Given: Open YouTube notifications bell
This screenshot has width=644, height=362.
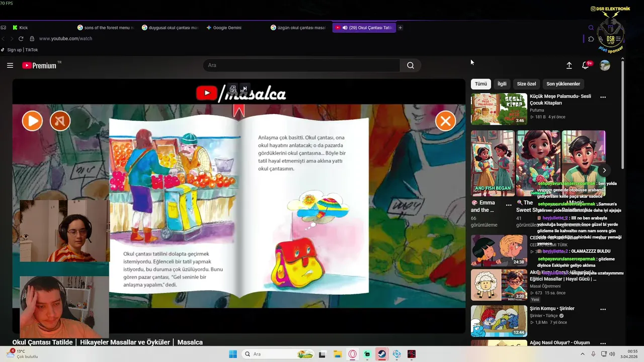Looking at the screenshot, I should click(x=586, y=65).
